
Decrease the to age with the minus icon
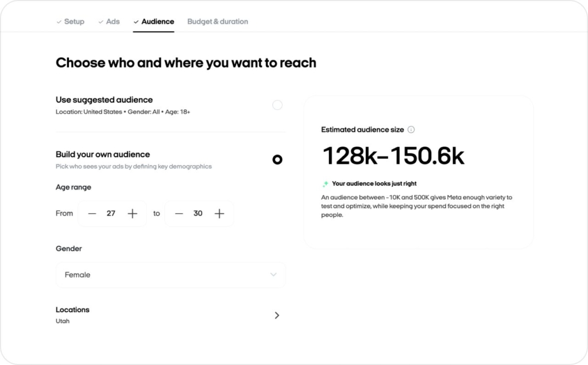[179, 213]
